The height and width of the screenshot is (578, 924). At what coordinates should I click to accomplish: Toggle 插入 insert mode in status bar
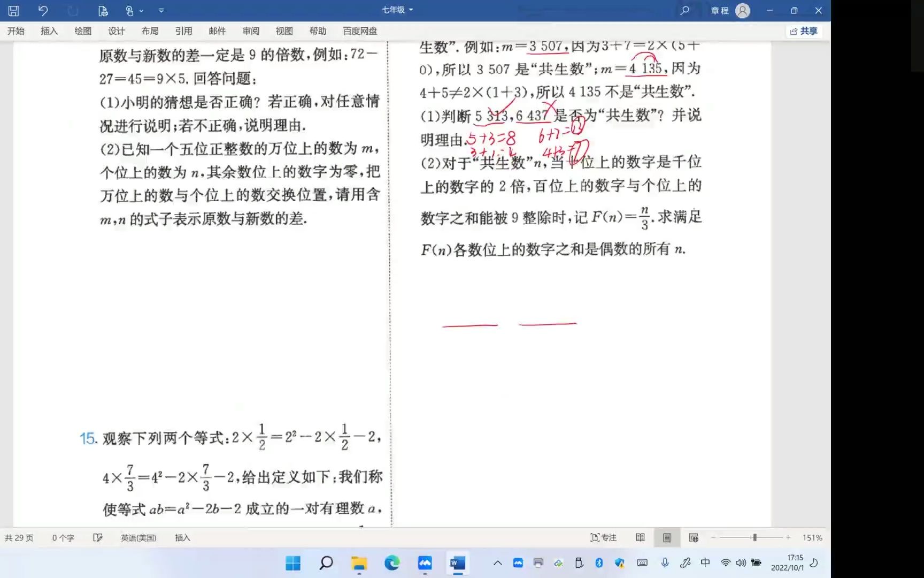(182, 537)
